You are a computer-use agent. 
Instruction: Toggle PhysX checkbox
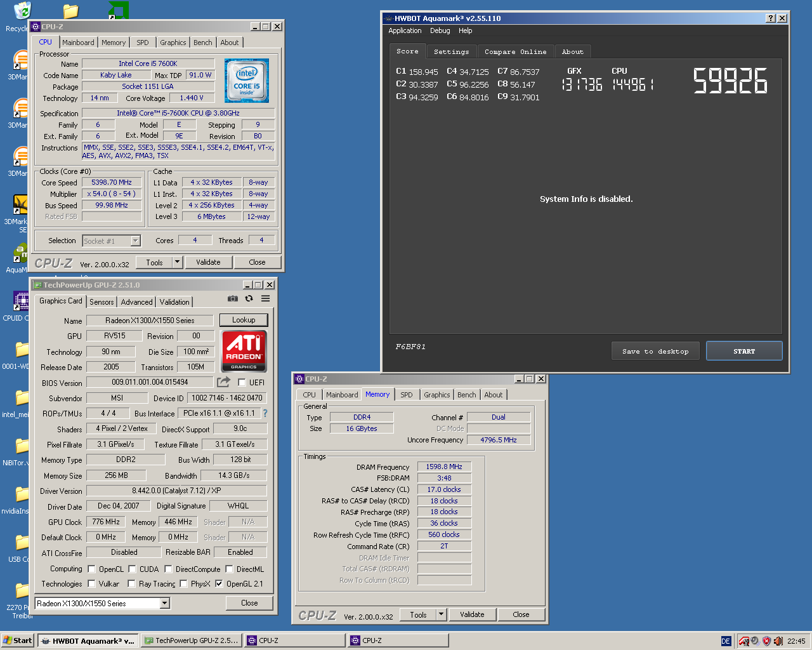pyautogui.click(x=183, y=583)
